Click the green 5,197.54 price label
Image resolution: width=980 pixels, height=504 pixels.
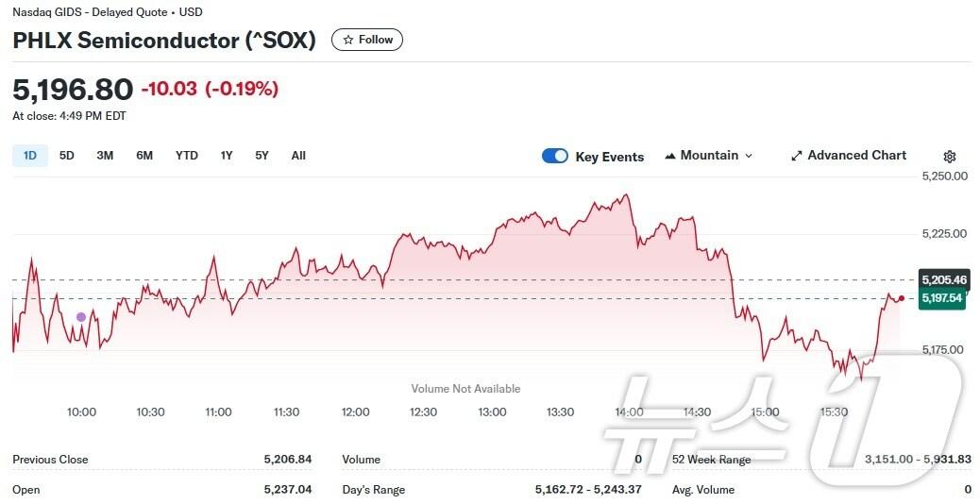(x=943, y=298)
